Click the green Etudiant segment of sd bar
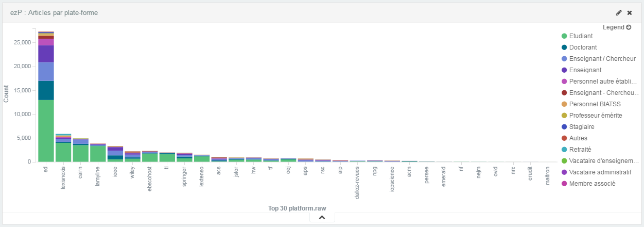644x227 pixels. tap(46, 132)
